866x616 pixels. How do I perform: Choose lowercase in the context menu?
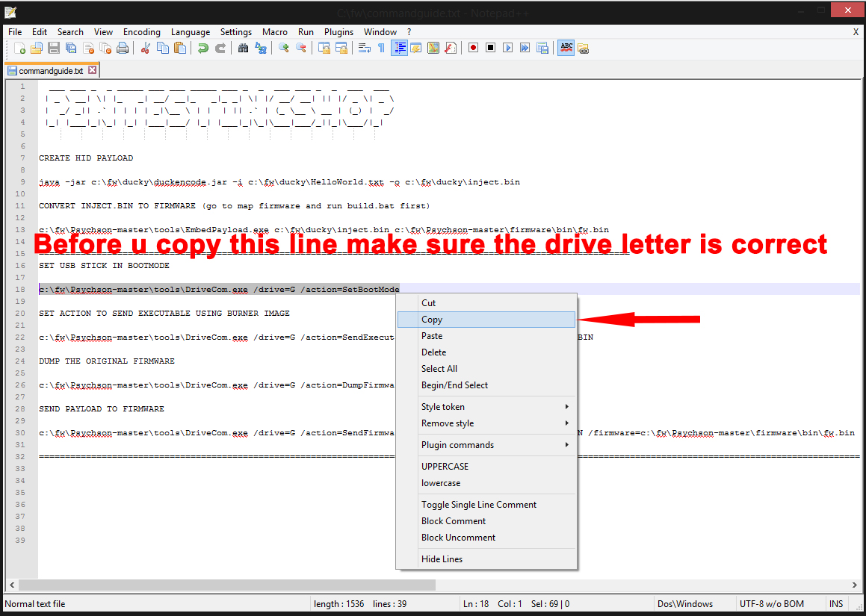486,483
